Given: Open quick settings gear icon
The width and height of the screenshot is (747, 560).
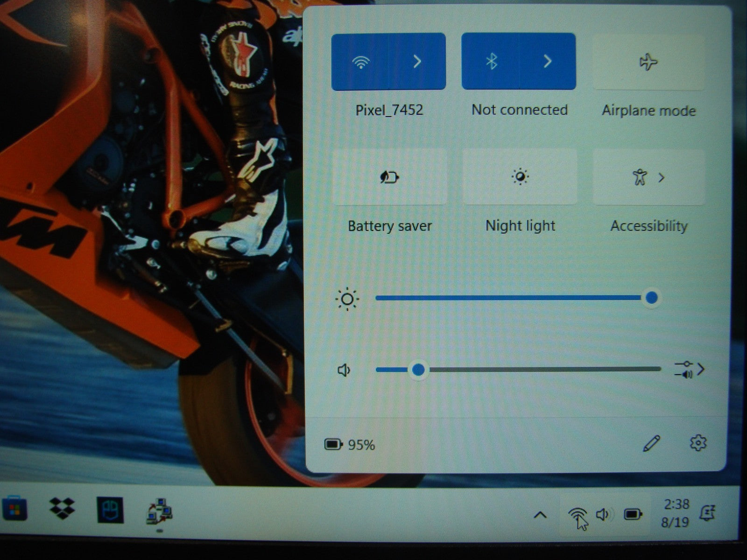Looking at the screenshot, I should coord(698,443).
